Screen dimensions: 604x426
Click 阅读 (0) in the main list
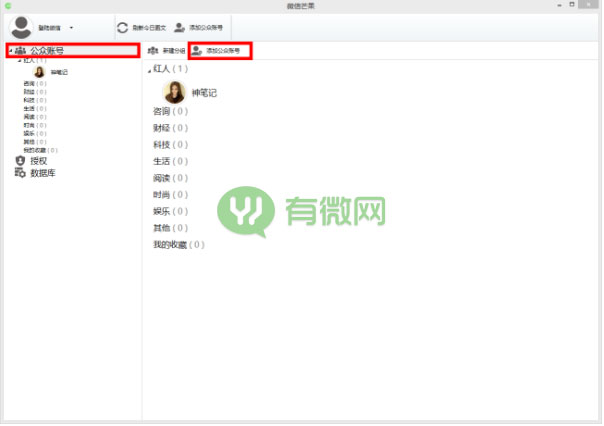coord(171,178)
